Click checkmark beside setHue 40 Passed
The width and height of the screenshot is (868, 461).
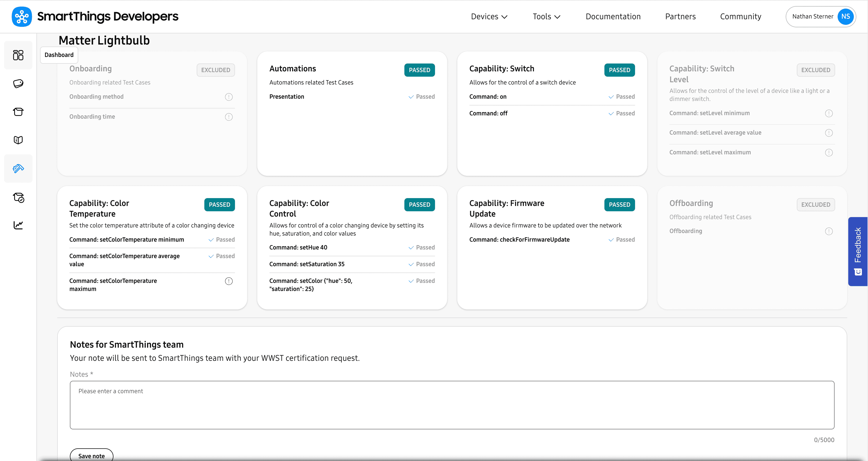411,248
